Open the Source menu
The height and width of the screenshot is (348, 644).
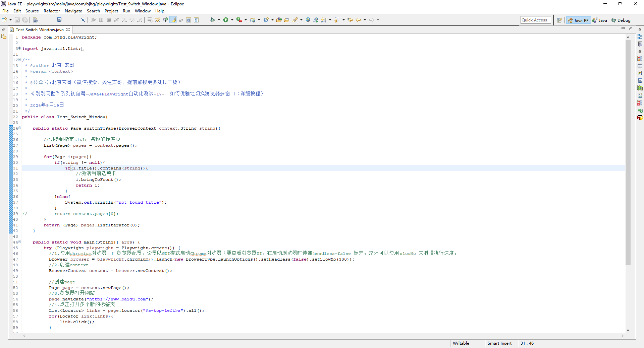(x=32, y=11)
